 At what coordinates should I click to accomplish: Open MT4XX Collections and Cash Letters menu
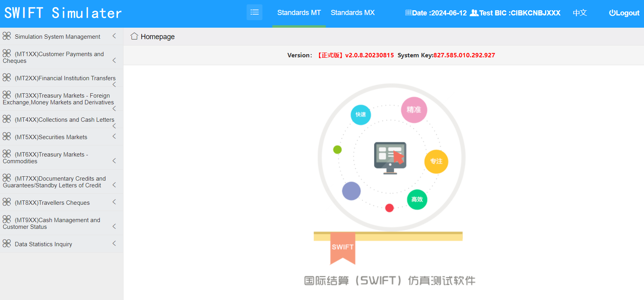(61, 119)
